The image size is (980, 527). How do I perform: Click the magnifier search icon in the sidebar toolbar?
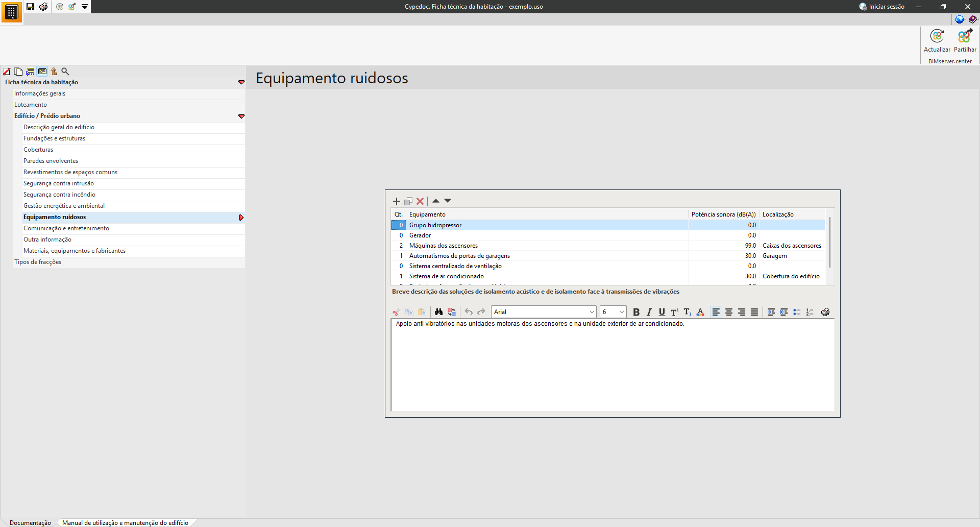[65, 71]
